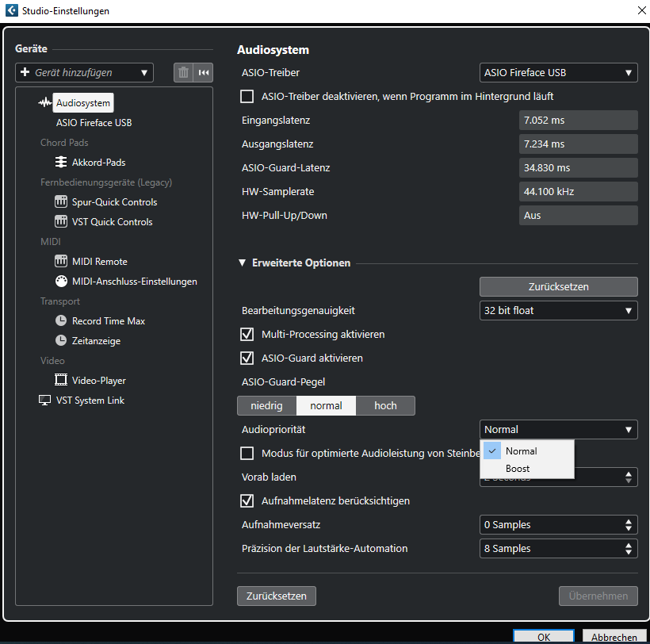This screenshot has height=644, width=650.
Task: Select the VST System Link monitor icon
Action: pyautogui.click(x=44, y=401)
